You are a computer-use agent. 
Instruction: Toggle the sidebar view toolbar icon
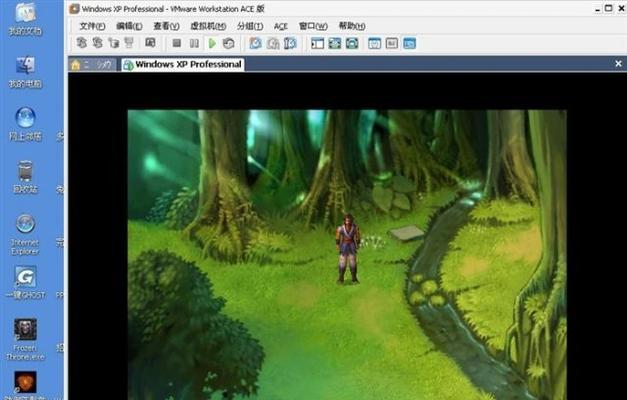317,43
